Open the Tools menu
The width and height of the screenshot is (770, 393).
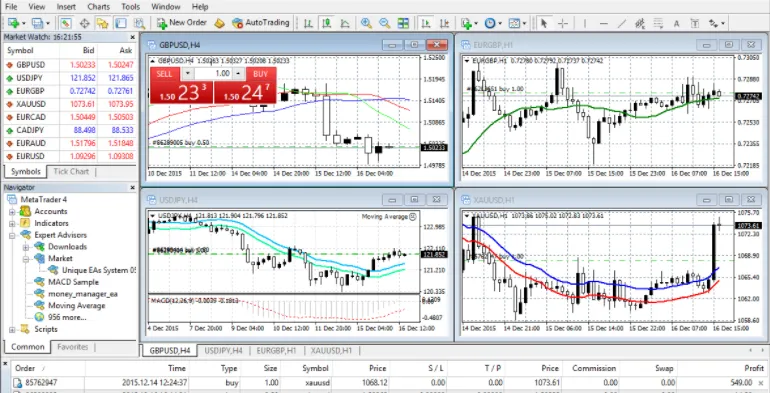pyautogui.click(x=131, y=7)
